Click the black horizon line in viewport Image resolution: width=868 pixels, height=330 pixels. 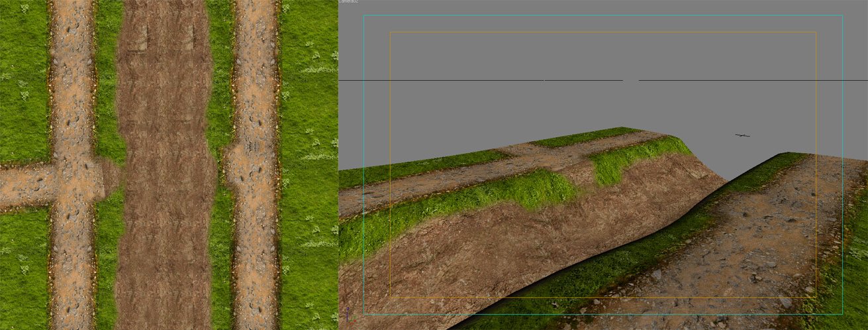(x=463, y=80)
